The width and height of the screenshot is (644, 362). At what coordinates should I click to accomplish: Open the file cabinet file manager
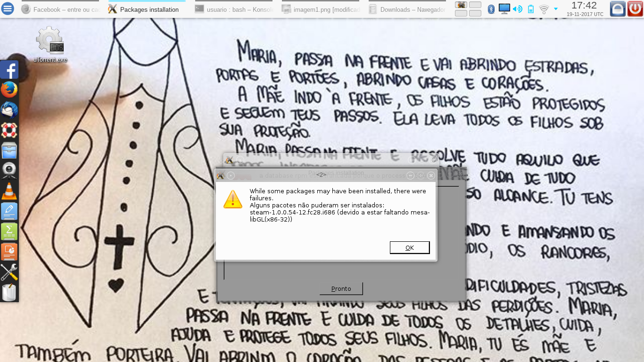click(x=9, y=150)
